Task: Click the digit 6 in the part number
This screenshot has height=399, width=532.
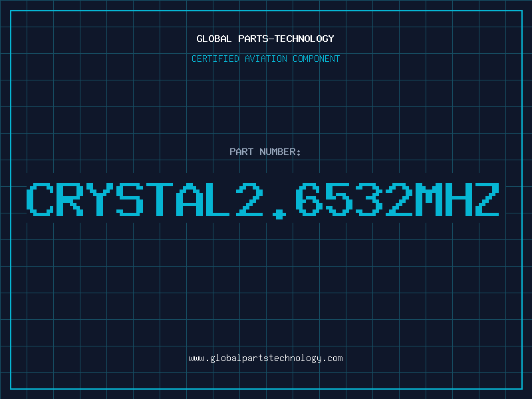Action: pos(309,199)
